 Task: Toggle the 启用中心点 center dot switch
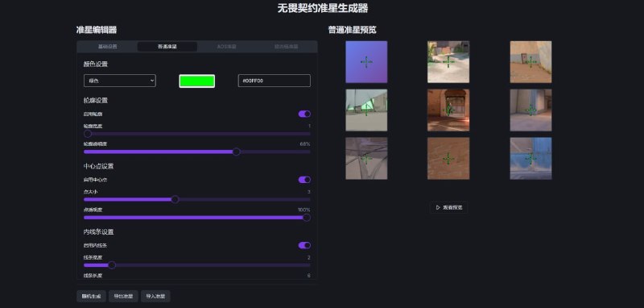[304, 180]
